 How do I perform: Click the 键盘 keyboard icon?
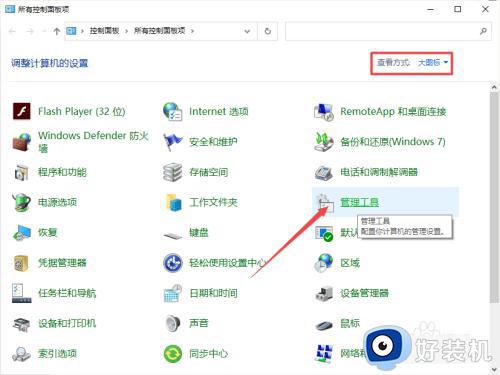(173, 235)
